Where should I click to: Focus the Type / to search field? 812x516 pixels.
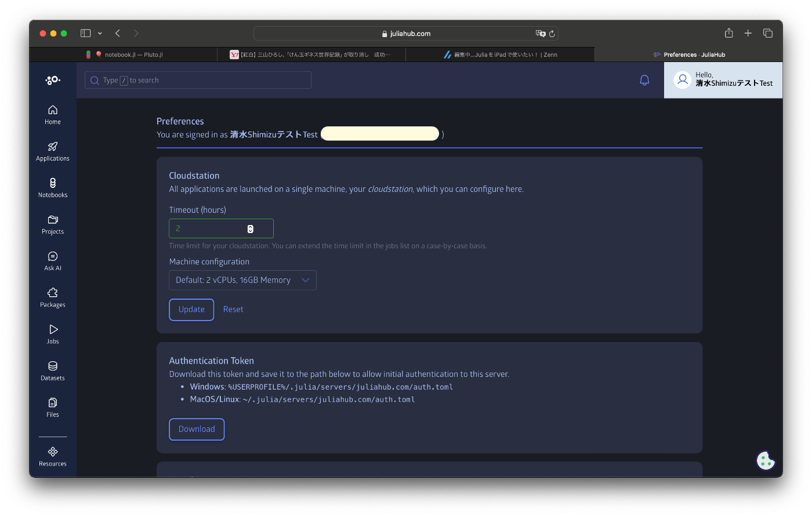[198, 80]
